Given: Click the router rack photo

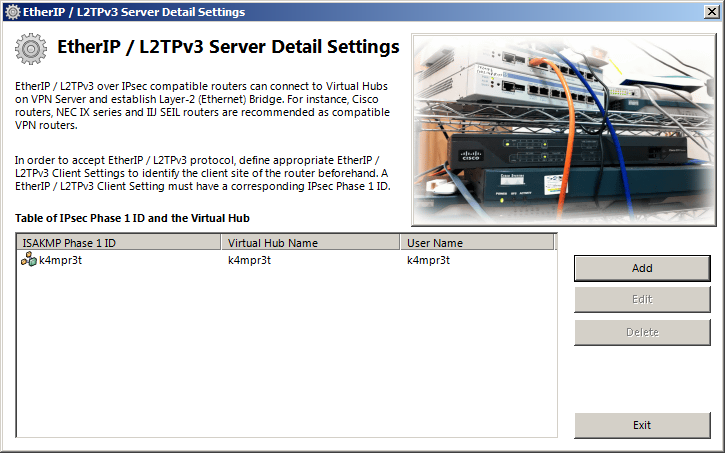Looking at the screenshot, I should 564,129.
